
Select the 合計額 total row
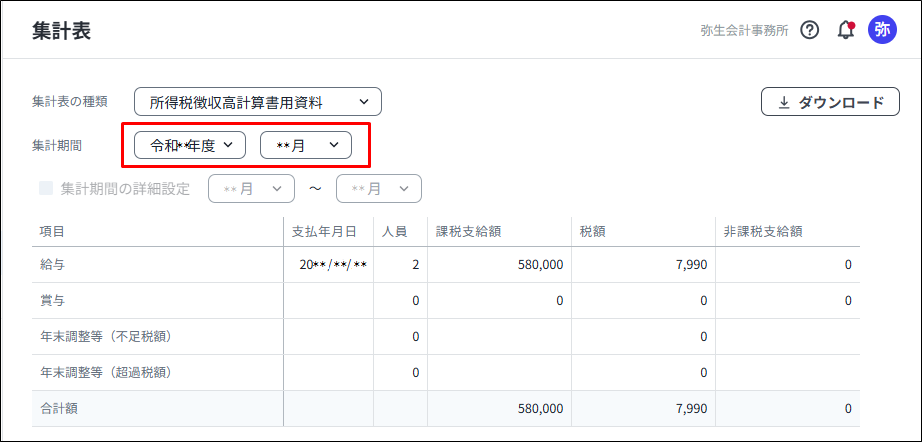tap(59, 408)
